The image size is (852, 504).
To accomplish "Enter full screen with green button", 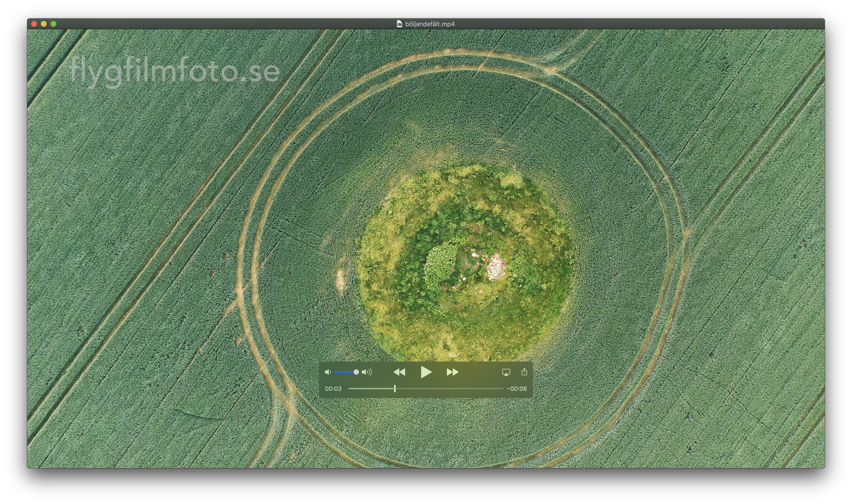I will pyautogui.click(x=53, y=24).
